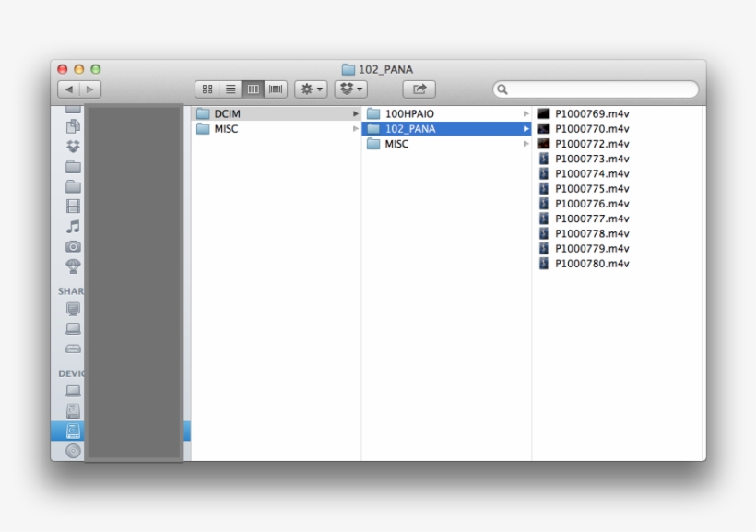Switch to list view in the toolbar
Image resolution: width=756 pixels, height=532 pixels.
click(x=230, y=89)
